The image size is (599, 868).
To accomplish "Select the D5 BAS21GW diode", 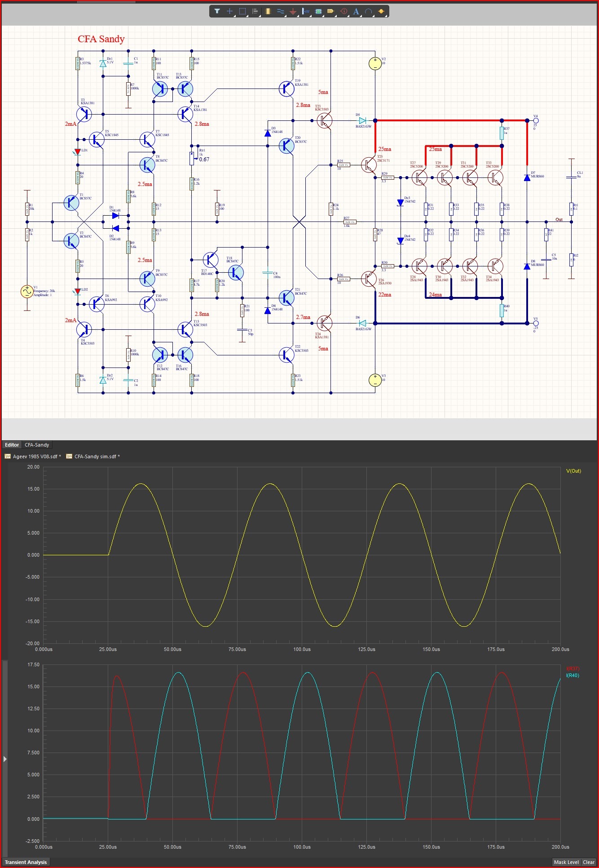I will pos(363,120).
